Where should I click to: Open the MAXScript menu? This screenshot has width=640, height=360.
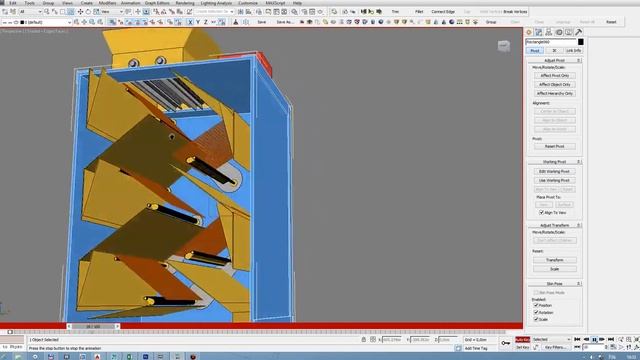tap(275, 3)
